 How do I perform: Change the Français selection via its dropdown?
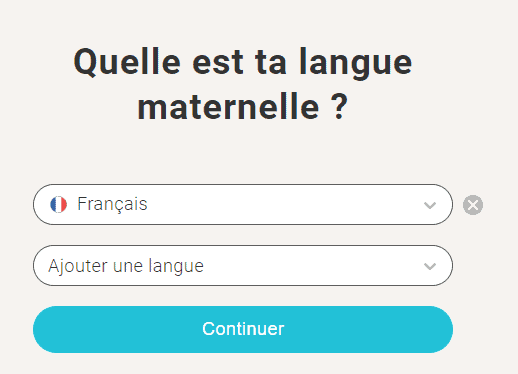[x=243, y=204]
